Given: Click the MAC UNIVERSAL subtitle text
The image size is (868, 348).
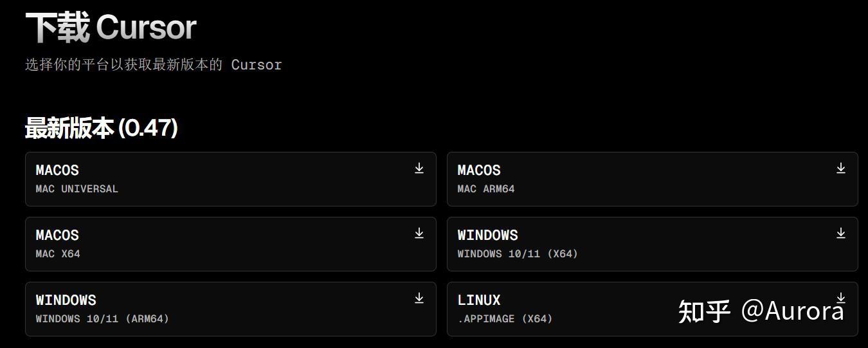Looking at the screenshot, I should (77, 189).
